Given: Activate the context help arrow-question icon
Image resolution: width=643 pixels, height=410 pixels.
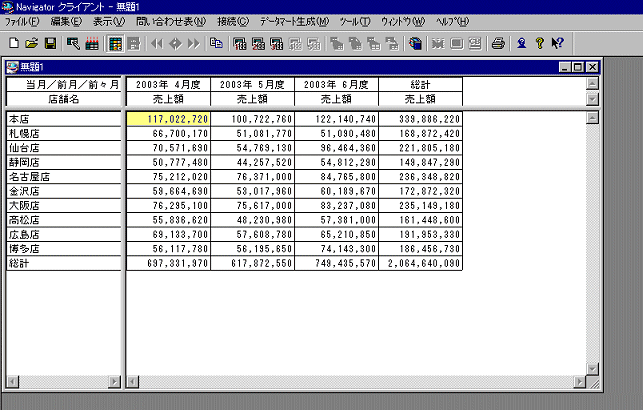Looking at the screenshot, I should pos(558,43).
